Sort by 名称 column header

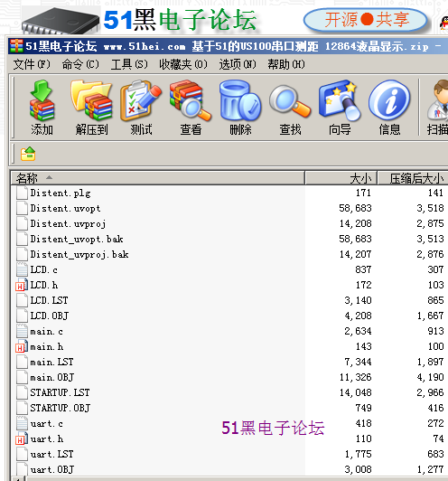click(157, 178)
